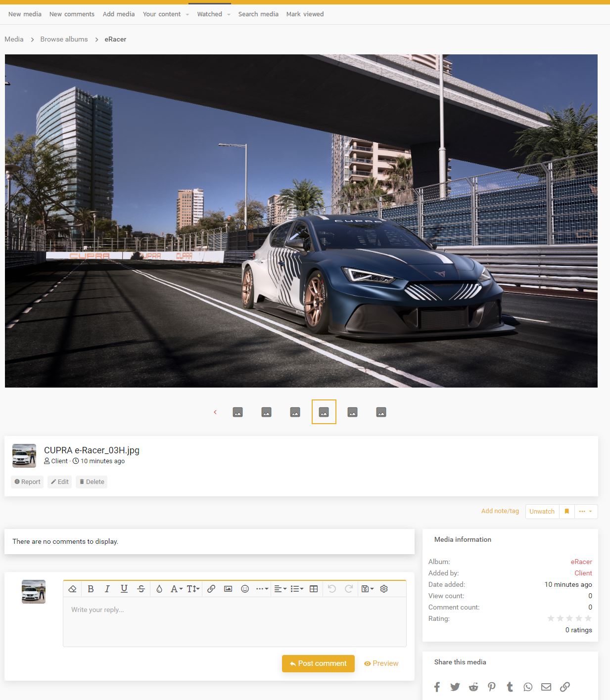Click Mark viewed in the navigation

(x=305, y=14)
